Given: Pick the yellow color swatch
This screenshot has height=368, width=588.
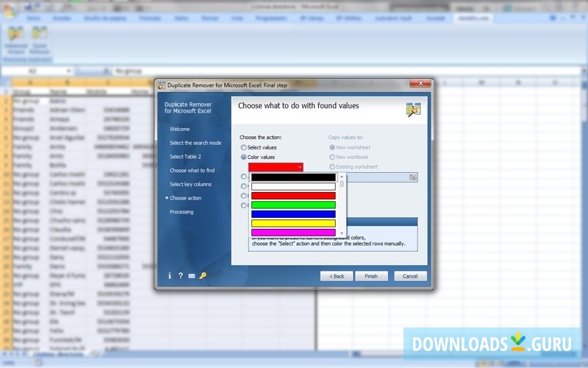Looking at the screenshot, I should [x=293, y=224].
